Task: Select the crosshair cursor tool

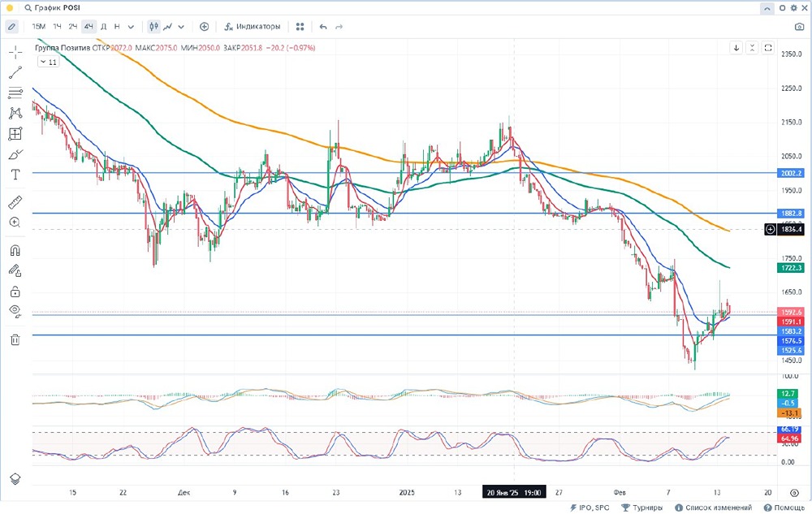Action: coord(15,52)
